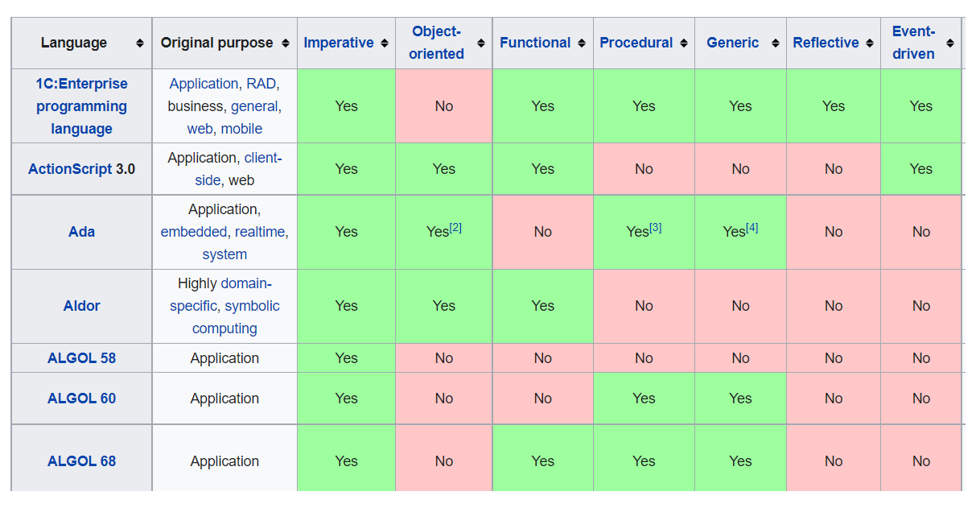Open footnote [3] reference link
The height and width of the screenshot is (508, 980).
tap(655, 228)
